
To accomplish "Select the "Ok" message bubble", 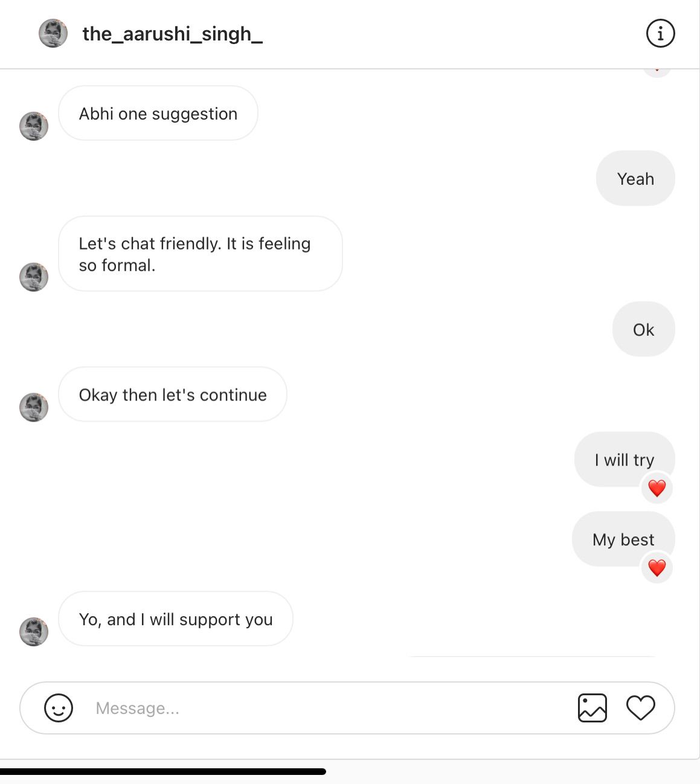I will (644, 329).
